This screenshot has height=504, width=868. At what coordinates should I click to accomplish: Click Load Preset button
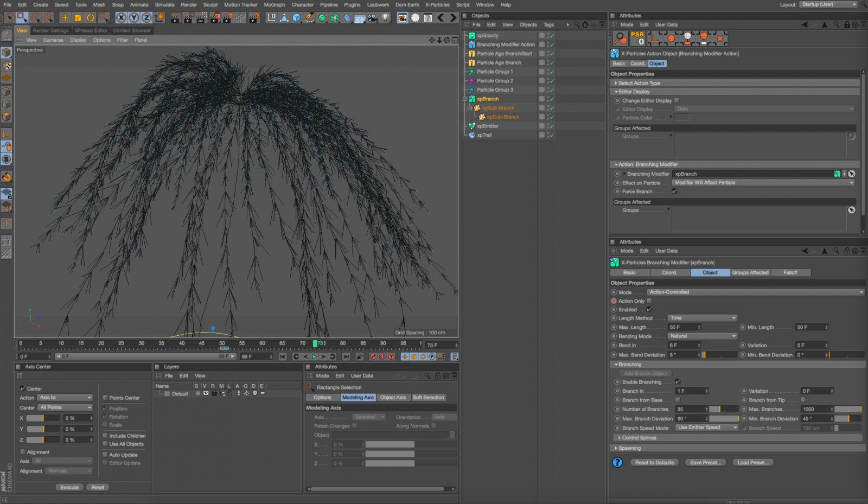[752, 462]
